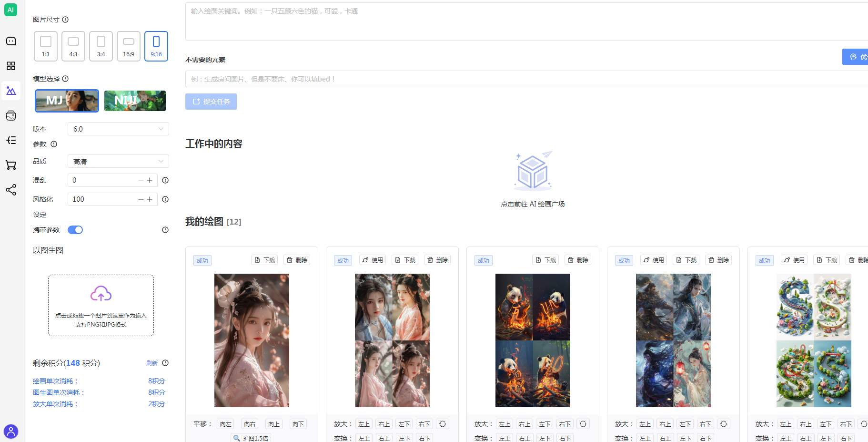868x442 pixels.
Task: Click the regenerate icon on the warriors card
Action: pos(724,424)
